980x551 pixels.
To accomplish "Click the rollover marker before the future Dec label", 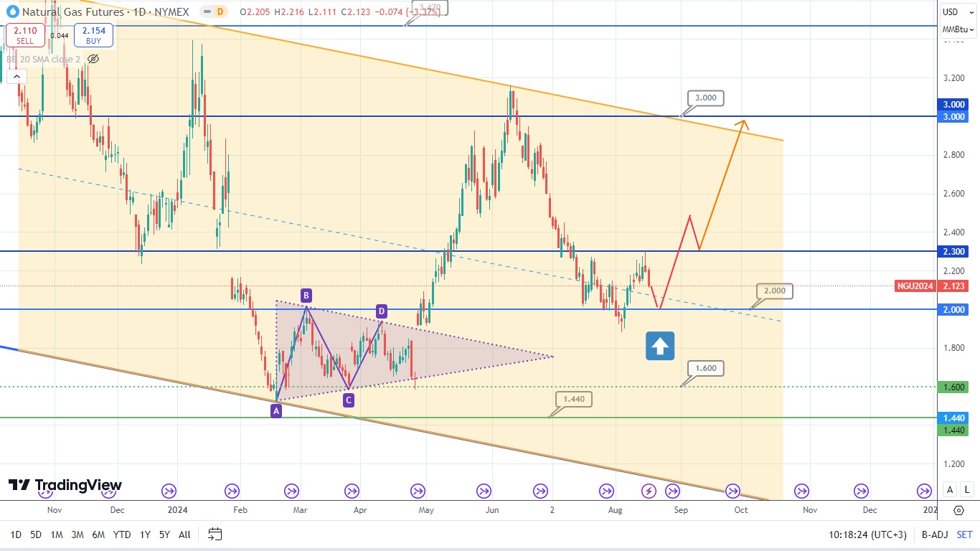I will [x=860, y=491].
